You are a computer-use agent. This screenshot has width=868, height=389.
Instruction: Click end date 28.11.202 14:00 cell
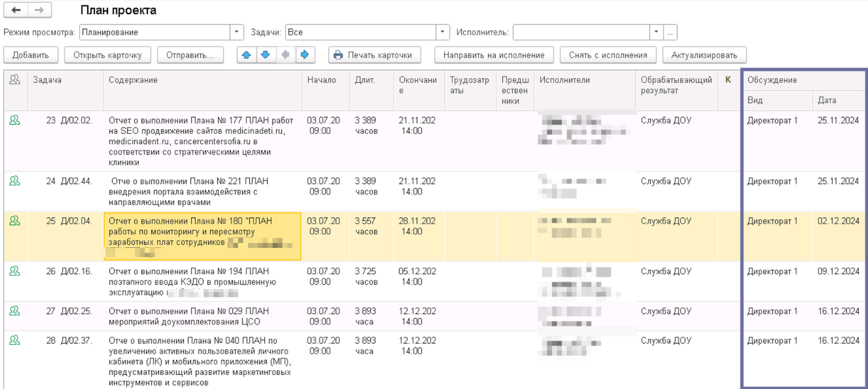[419, 236]
